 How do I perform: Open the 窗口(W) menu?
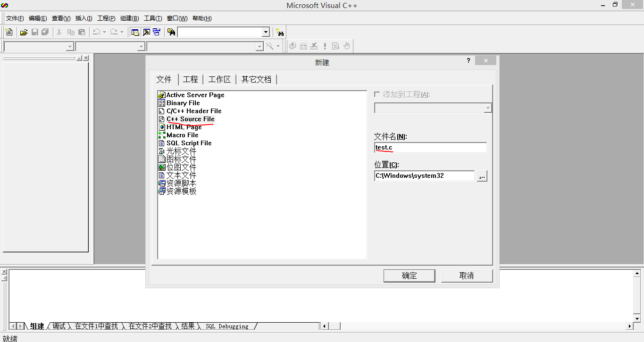click(177, 18)
